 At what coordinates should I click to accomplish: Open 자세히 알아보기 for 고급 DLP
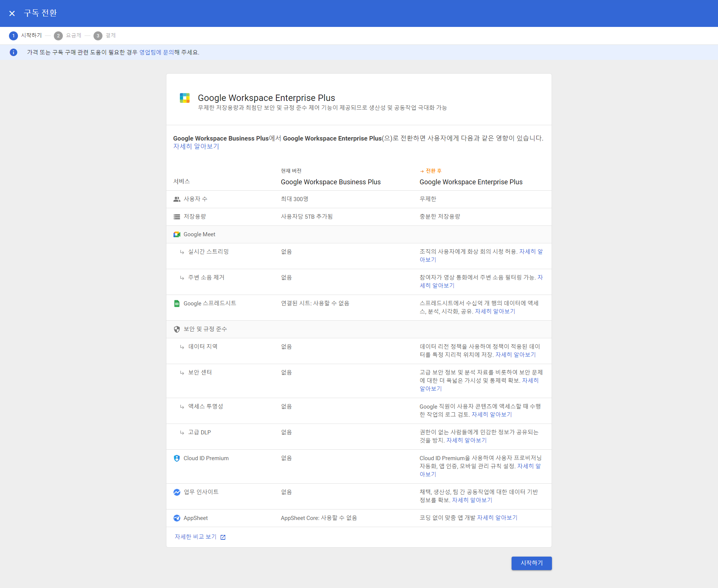[x=466, y=440]
